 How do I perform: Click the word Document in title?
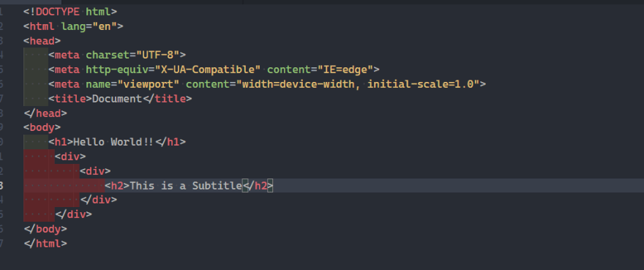click(117, 99)
